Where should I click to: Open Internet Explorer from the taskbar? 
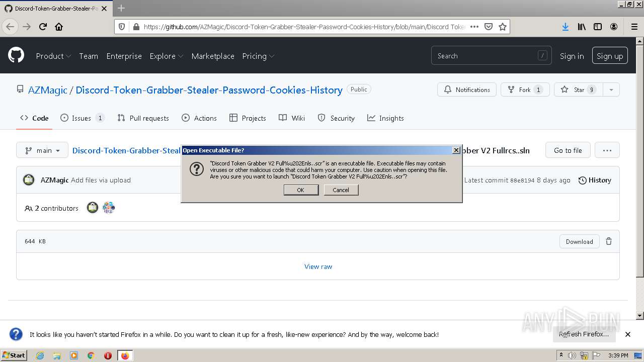40,355
